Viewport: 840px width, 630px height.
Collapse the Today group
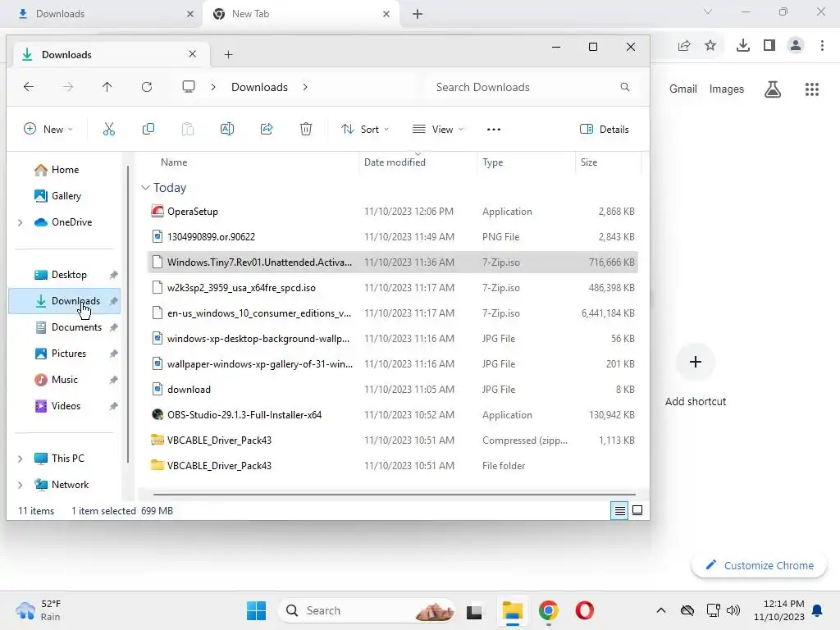click(x=145, y=188)
